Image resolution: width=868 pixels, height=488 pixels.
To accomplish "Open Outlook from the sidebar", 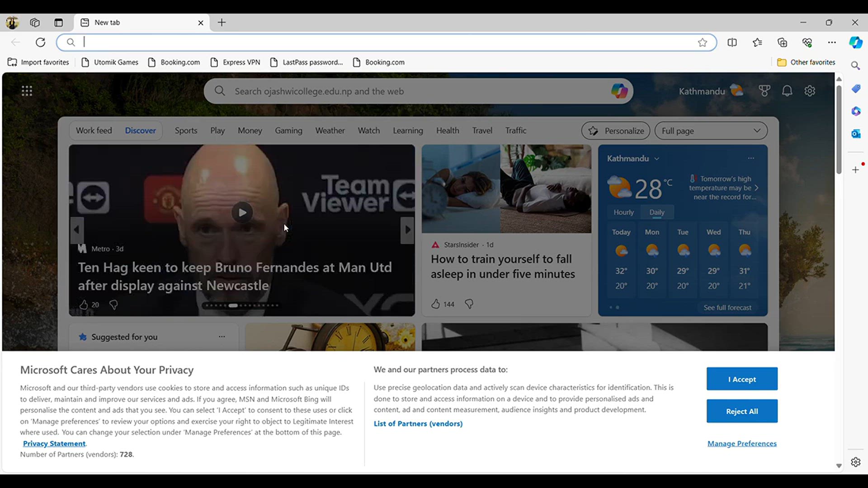I will 856,134.
